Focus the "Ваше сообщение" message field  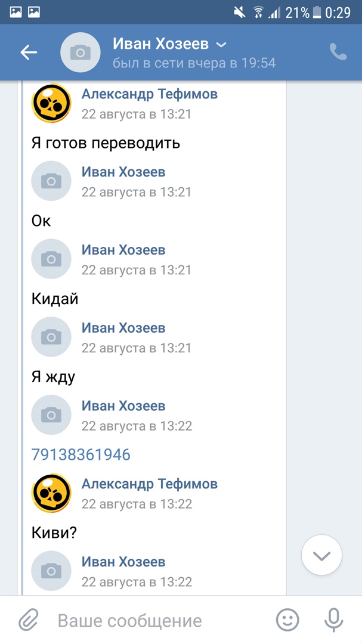click(160, 620)
